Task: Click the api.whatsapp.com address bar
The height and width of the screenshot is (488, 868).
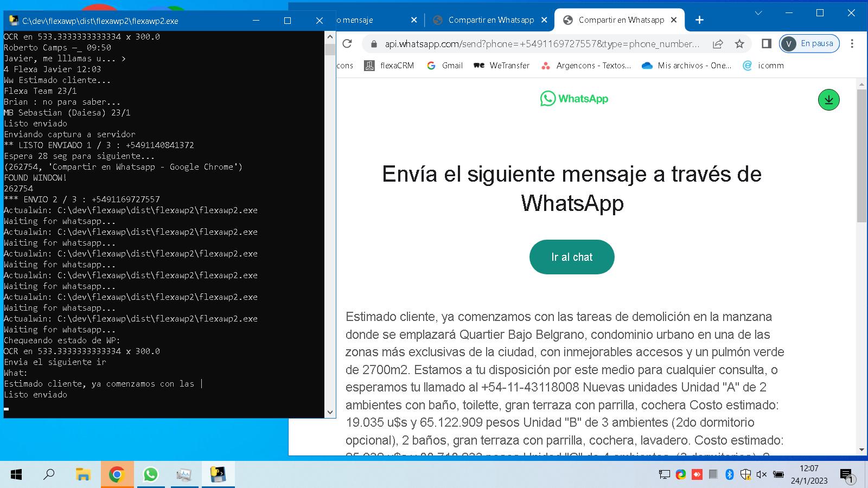Action: tap(542, 44)
